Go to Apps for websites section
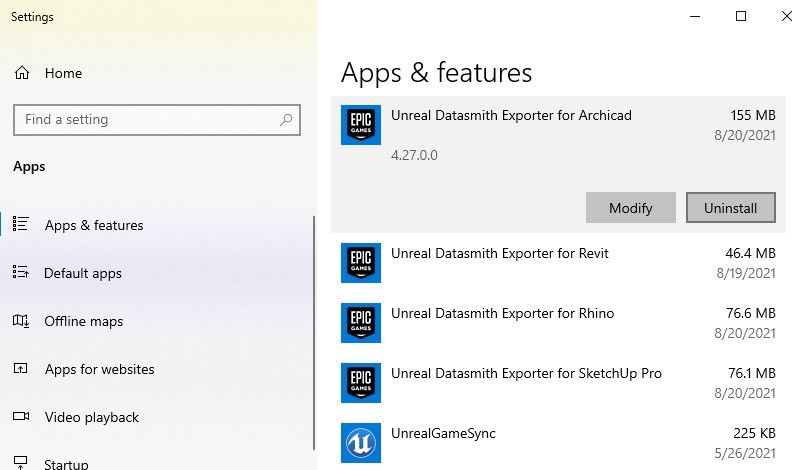This screenshot has width=805, height=470. pos(99,369)
